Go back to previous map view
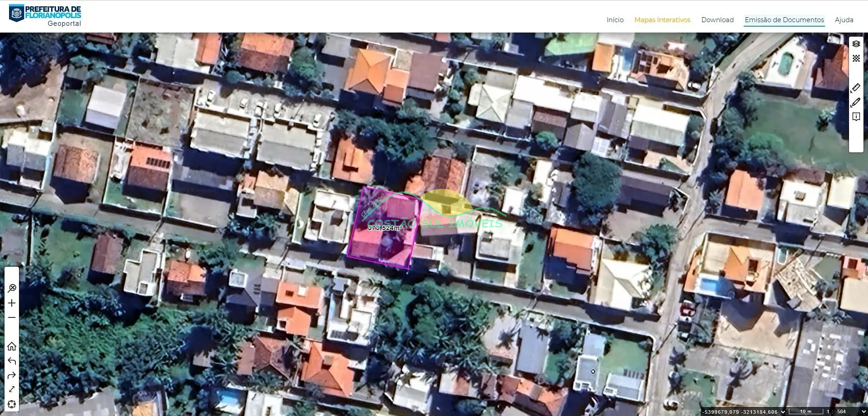 coord(12,361)
